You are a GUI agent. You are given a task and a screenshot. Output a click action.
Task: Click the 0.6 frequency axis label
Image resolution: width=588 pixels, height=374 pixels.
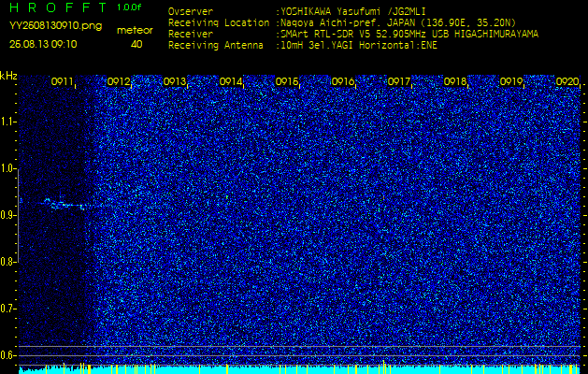(x=7, y=355)
